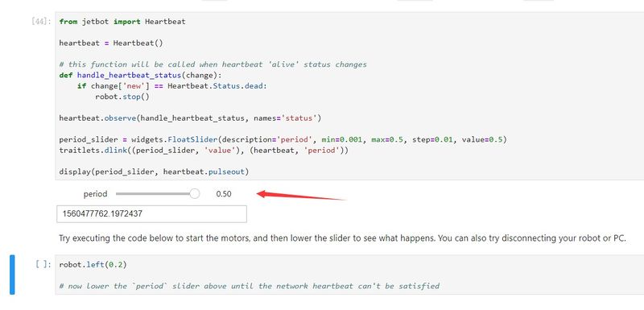This screenshot has width=644, height=310.
Task: Click the [44] cell execution prompt
Action: click(x=42, y=22)
